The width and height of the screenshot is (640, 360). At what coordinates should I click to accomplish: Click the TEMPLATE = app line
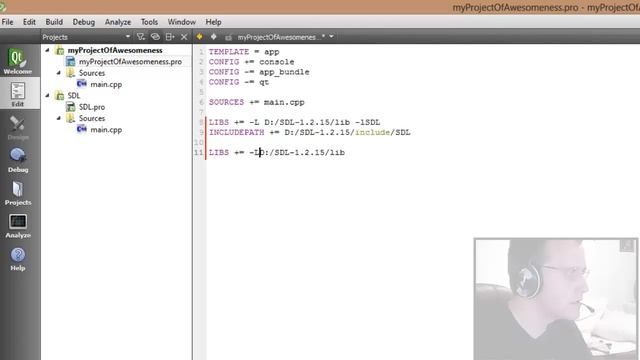(x=244, y=52)
